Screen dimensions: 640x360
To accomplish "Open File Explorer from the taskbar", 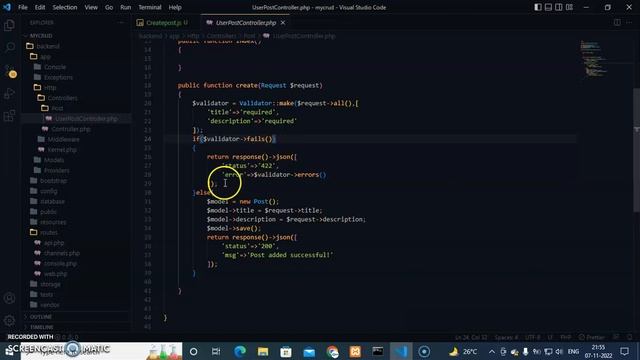I will [x=263, y=351].
